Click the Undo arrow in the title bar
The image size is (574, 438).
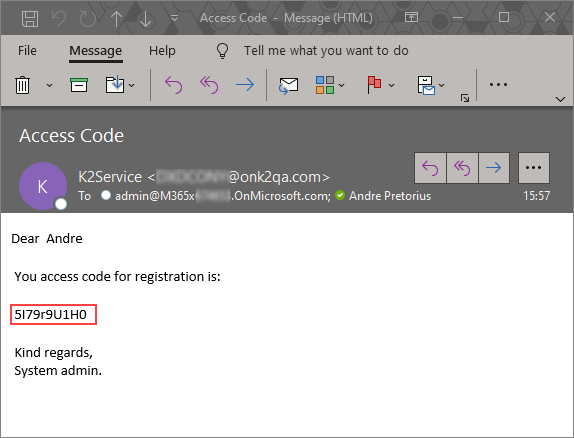(x=59, y=18)
